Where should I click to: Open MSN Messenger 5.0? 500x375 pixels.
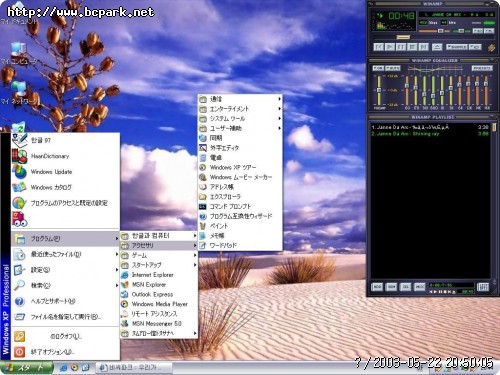point(159,323)
